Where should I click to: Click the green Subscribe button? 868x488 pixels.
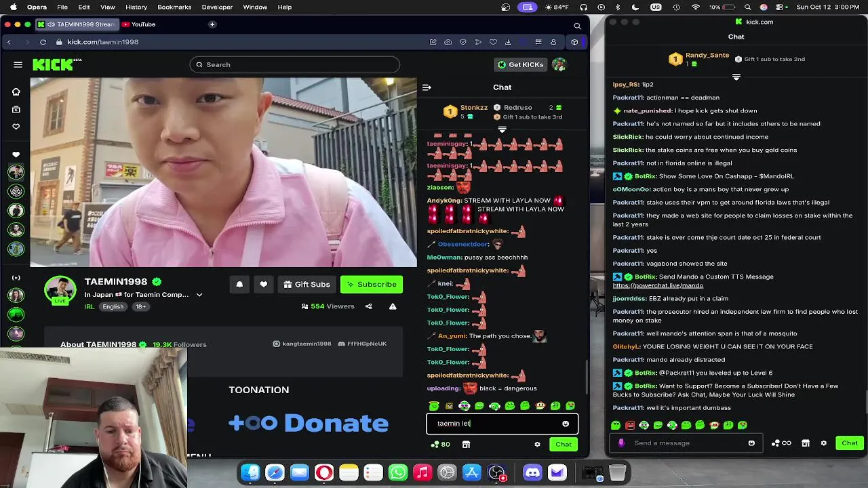tap(372, 285)
